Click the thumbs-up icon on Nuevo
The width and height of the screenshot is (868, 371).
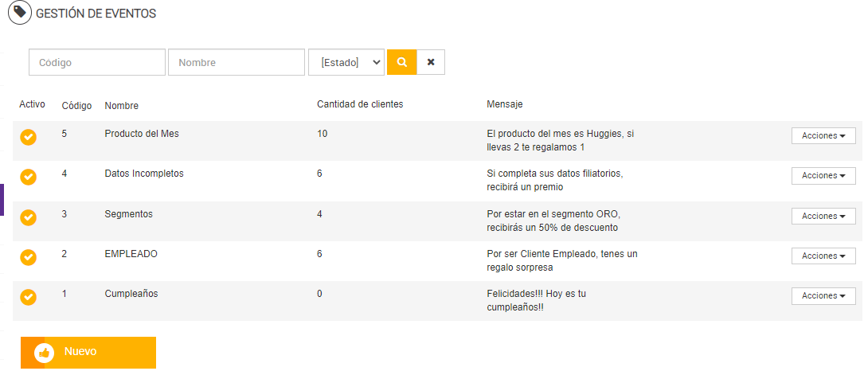44,353
